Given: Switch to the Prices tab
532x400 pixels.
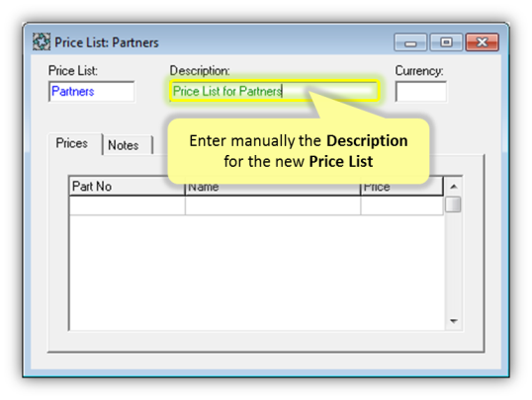Looking at the screenshot, I should 71,143.
